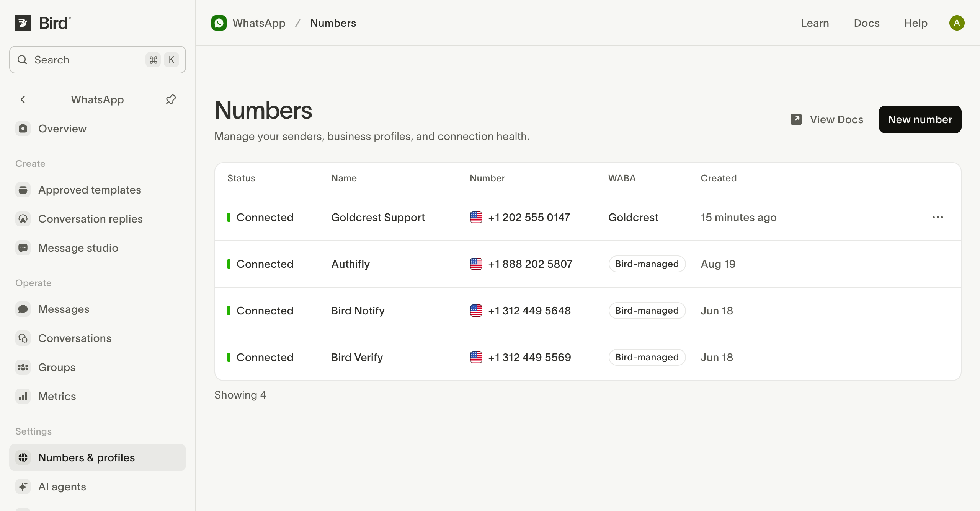Focus the Search field
Screen dimensions: 980x511
[x=98, y=60]
